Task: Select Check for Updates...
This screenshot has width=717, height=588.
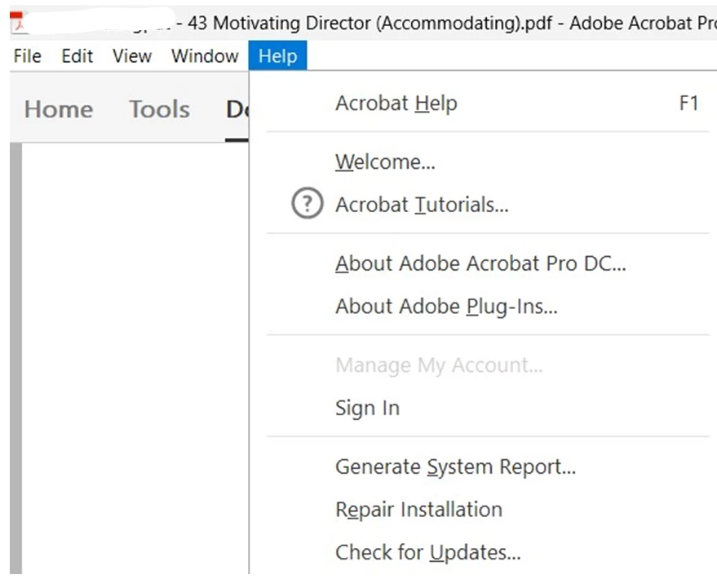Action: point(488,552)
